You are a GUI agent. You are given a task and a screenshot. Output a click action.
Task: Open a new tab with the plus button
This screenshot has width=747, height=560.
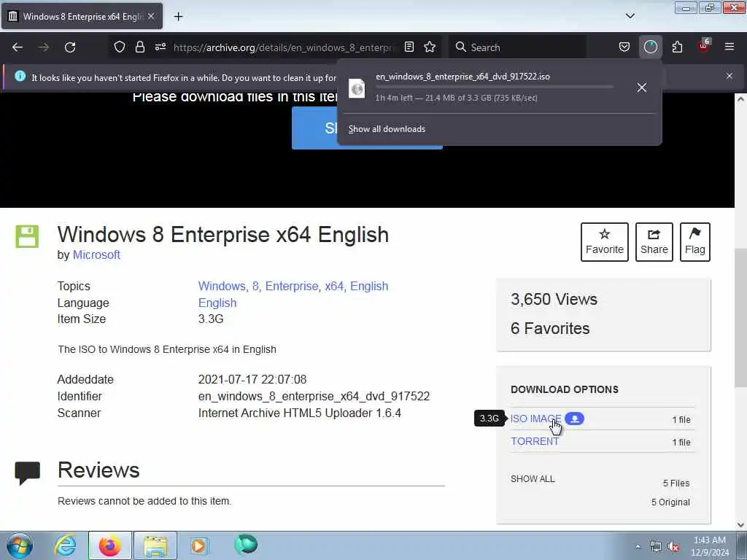point(178,17)
